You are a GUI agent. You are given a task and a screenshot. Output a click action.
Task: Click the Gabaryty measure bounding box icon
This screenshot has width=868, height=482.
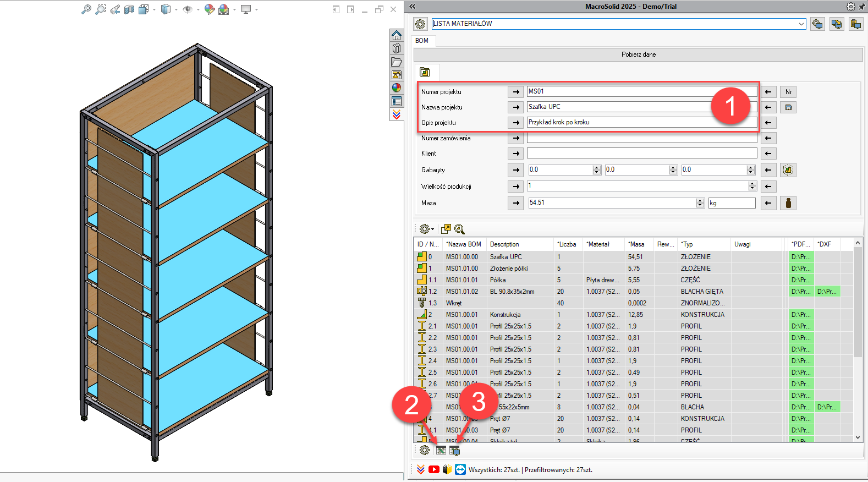[788, 170]
